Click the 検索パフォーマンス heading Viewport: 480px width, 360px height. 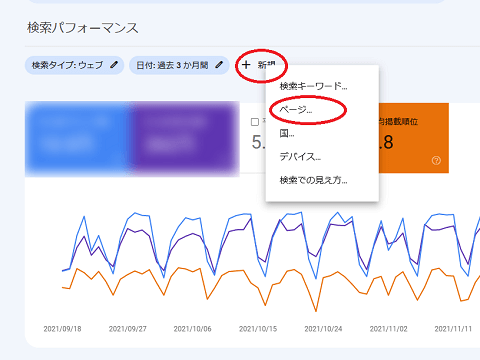[82, 28]
